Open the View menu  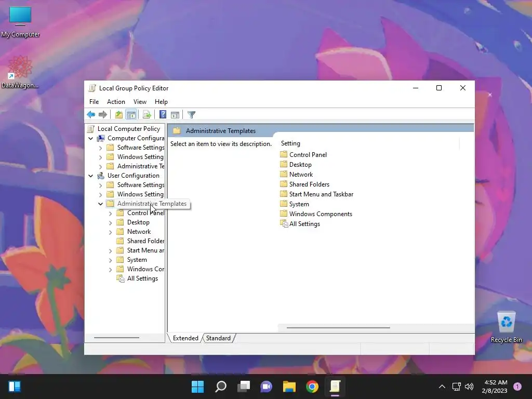click(x=140, y=102)
